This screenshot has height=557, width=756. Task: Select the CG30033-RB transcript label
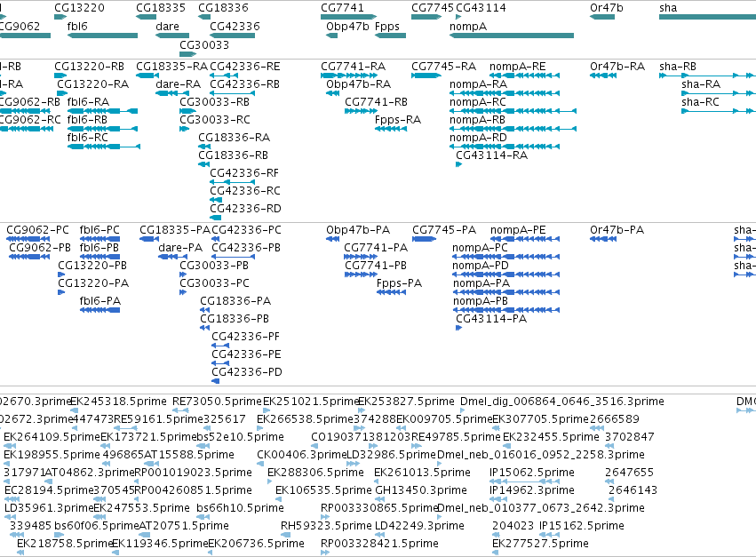click(x=215, y=102)
